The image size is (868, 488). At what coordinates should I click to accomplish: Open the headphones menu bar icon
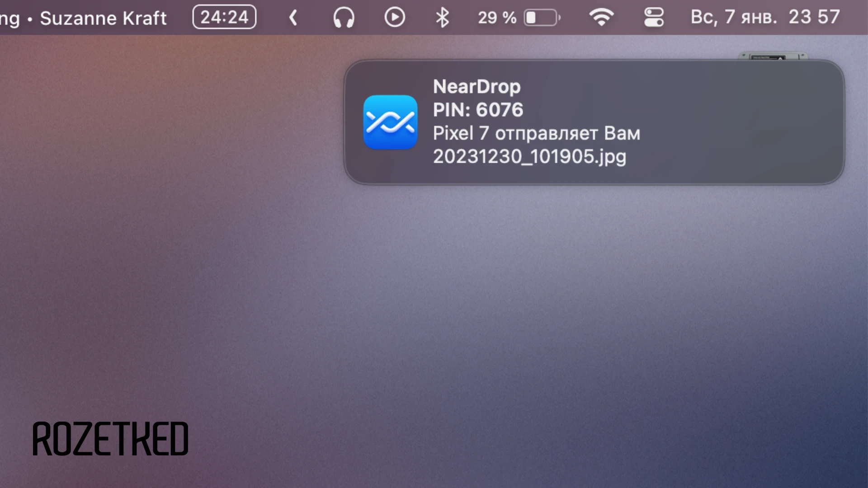pyautogui.click(x=344, y=18)
